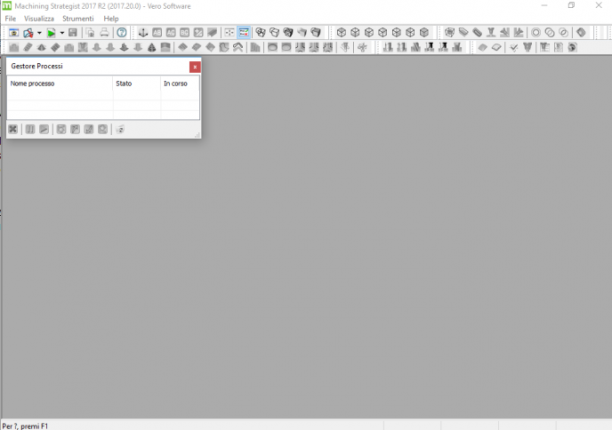Click the Stato column header
Screen dimensions: 612x430
pyautogui.click(x=137, y=84)
